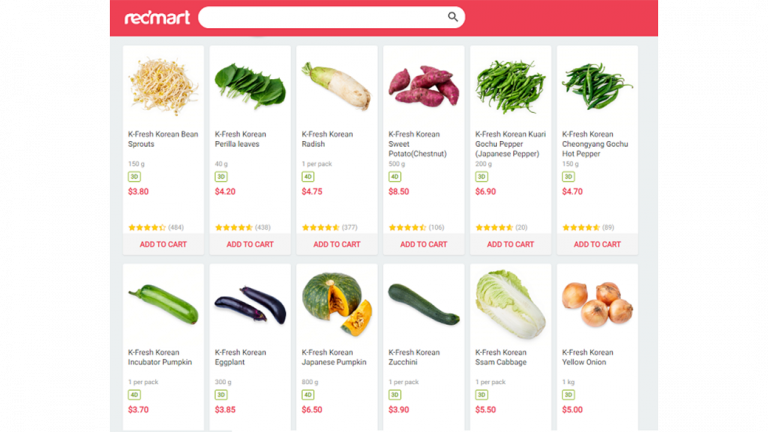Add Korean Bean Sprouts to cart
768x432 pixels.
pyautogui.click(x=163, y=244)
